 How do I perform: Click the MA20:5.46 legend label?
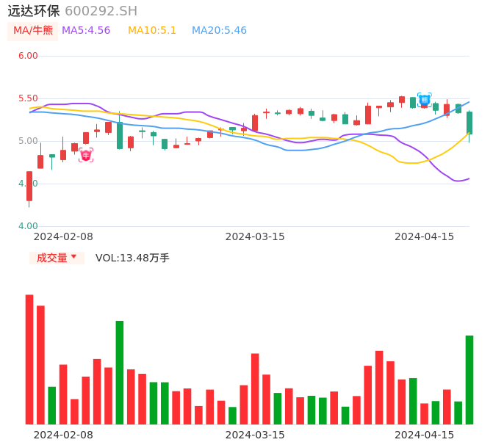pos(219,31)
